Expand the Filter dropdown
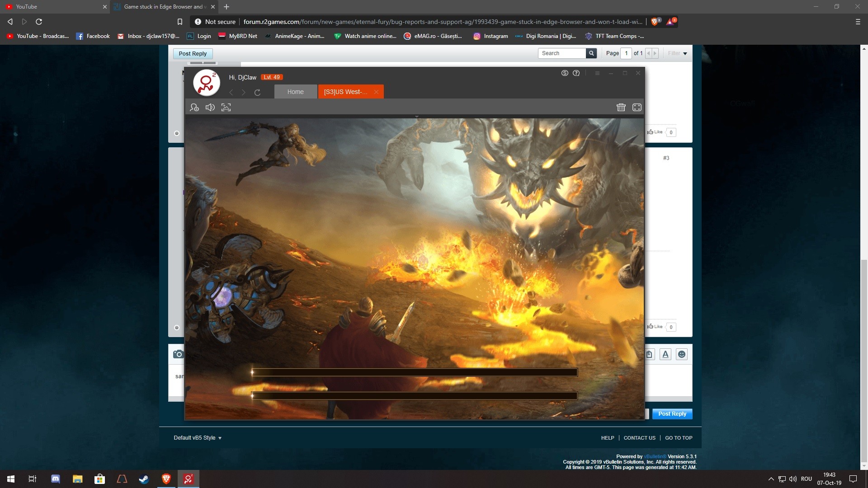Screen dimensions: 868x488 tap(677, 53)
